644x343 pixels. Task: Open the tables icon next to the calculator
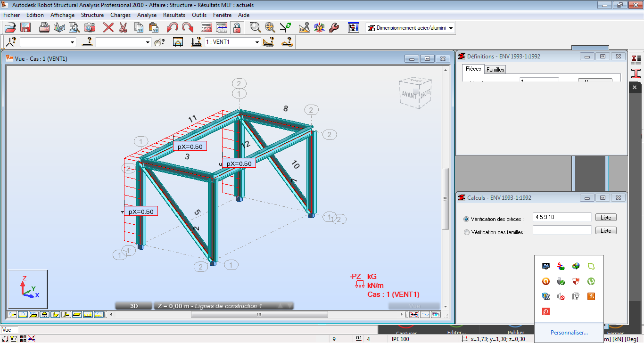pyautogui.click(x=222, y=27)
